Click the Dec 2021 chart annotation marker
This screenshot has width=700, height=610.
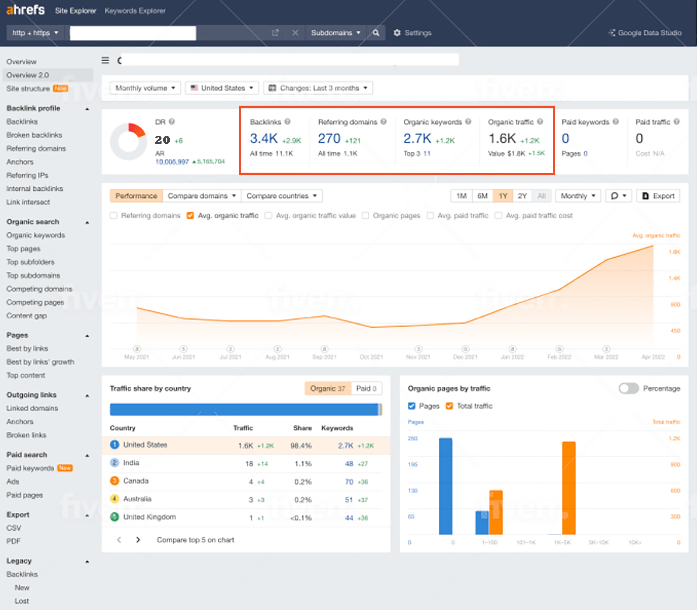click(466, 349)
